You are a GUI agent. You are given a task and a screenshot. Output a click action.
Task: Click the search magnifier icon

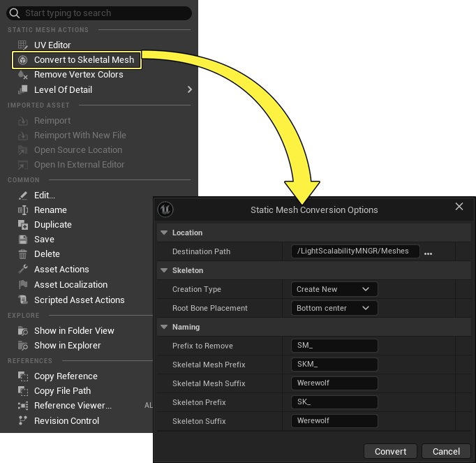pyautogui.click(x=14, y=13)
